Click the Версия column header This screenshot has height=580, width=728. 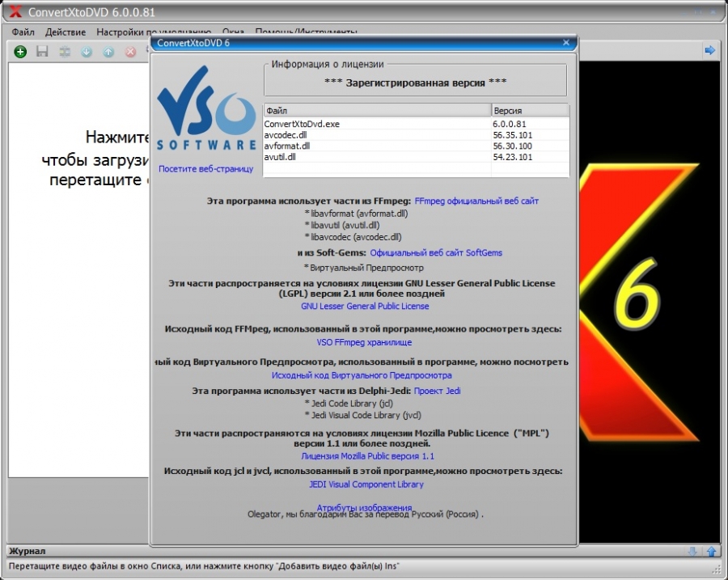(x=530, y=111)
